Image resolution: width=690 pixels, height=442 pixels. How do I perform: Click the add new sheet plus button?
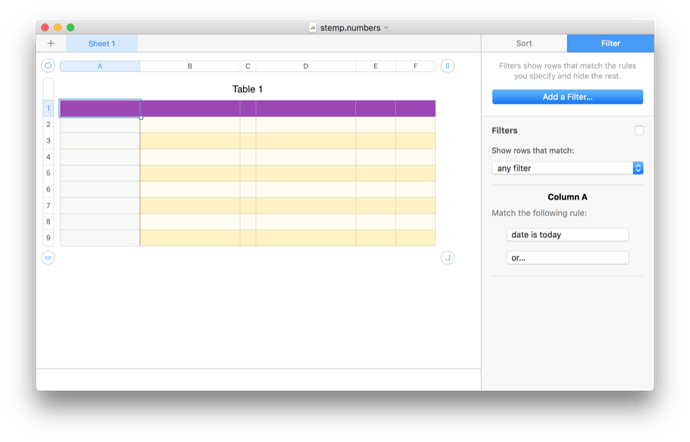[x=51, y=44]
